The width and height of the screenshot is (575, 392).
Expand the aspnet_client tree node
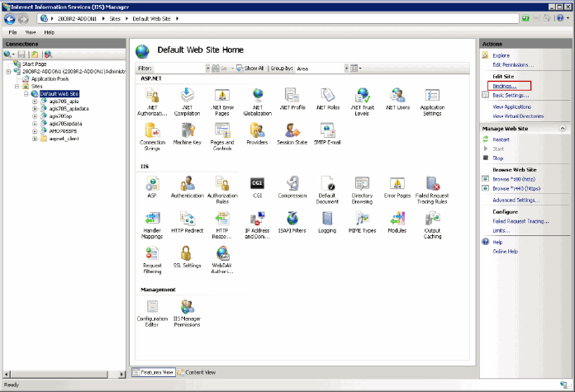(34, 139)
